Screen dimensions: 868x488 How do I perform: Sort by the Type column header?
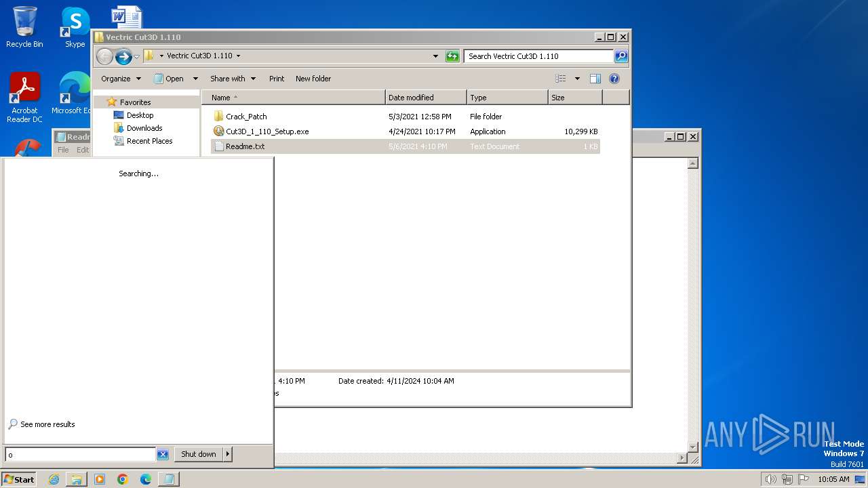click(507, 98)
